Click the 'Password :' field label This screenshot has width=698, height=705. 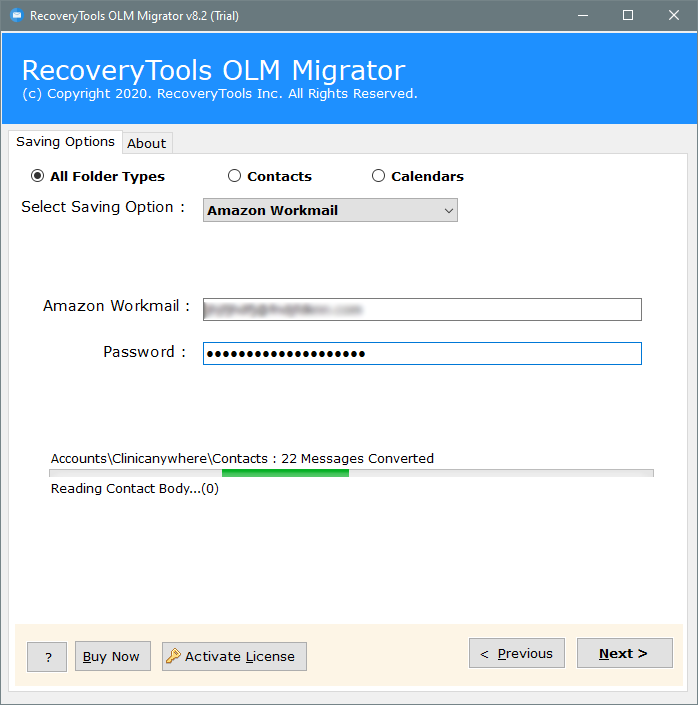pyautogui.click(x=144, y=352)
